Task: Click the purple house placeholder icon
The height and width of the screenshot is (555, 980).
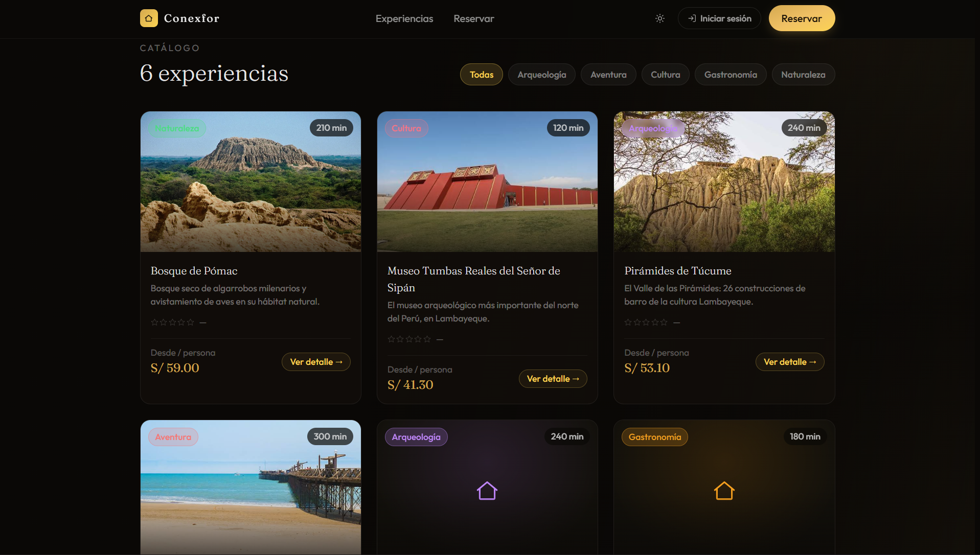Action: click(x=487, y=491)
